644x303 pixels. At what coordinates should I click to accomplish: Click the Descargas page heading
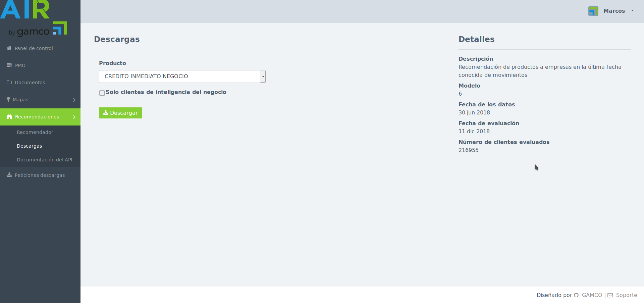point(117,39)
